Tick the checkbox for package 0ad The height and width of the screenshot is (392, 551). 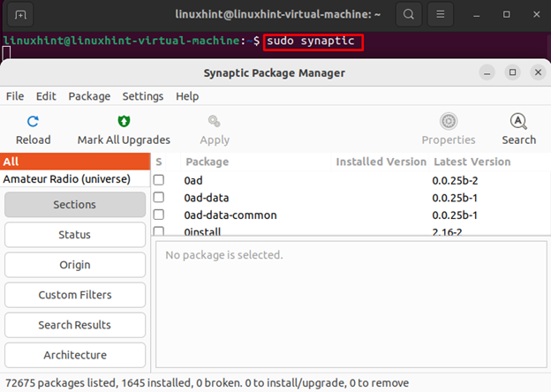coord(159,180)
